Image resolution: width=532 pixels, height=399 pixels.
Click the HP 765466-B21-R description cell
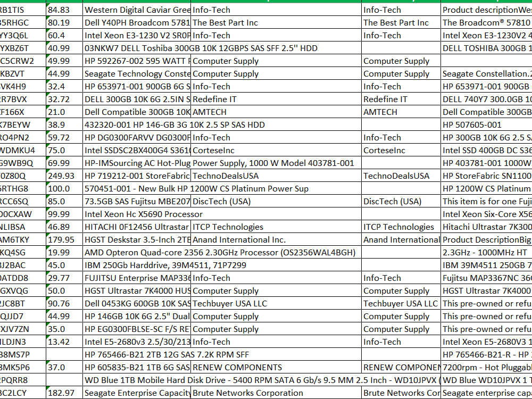(x=486, y=354)
